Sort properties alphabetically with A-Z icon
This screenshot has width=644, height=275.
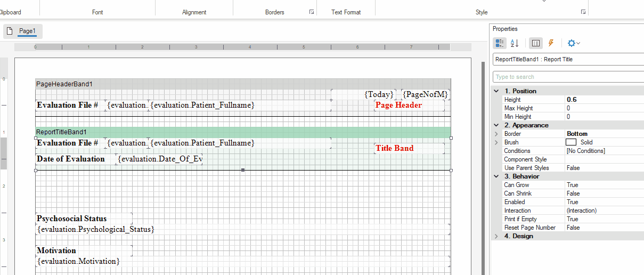click(x=515, y=44)
